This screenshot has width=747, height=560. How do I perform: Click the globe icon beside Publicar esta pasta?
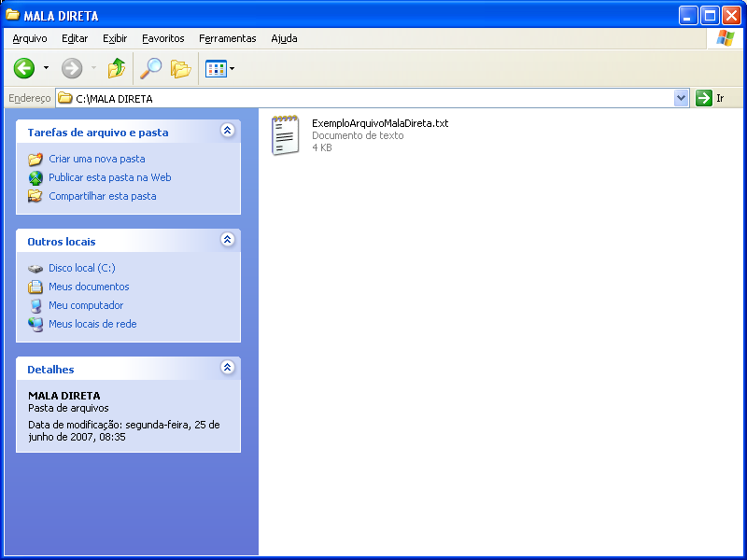tap(35, 177)
